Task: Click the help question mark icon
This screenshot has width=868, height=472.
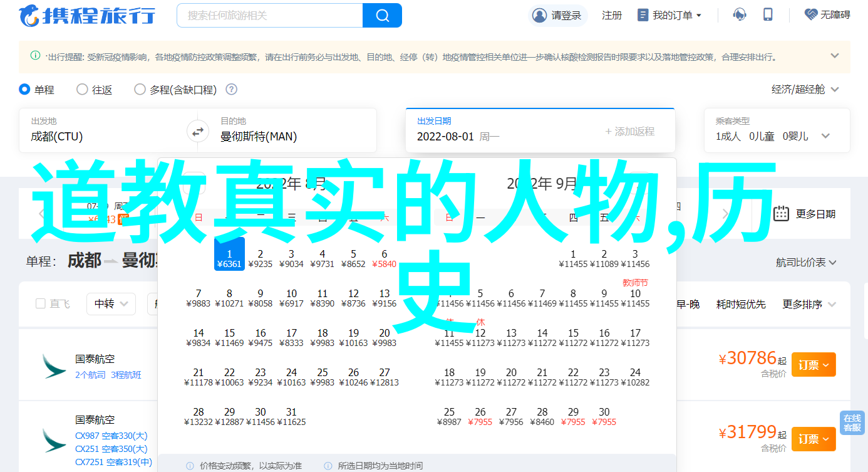Action: pyautogui.click(x=231, y=90)
